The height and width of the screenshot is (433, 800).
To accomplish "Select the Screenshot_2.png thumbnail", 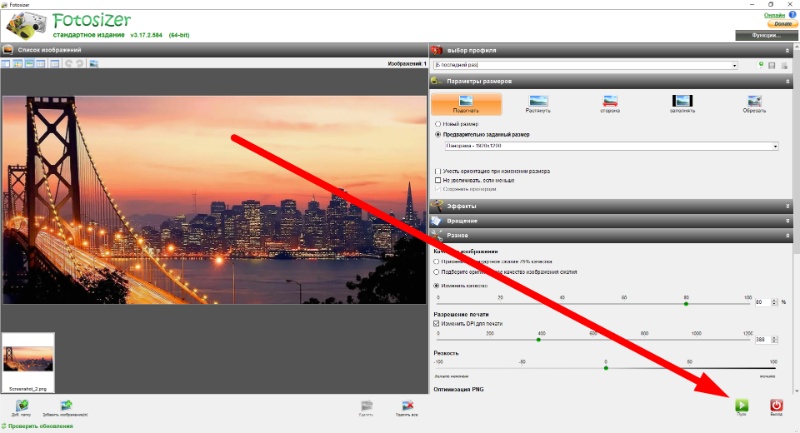I will 28,362.
